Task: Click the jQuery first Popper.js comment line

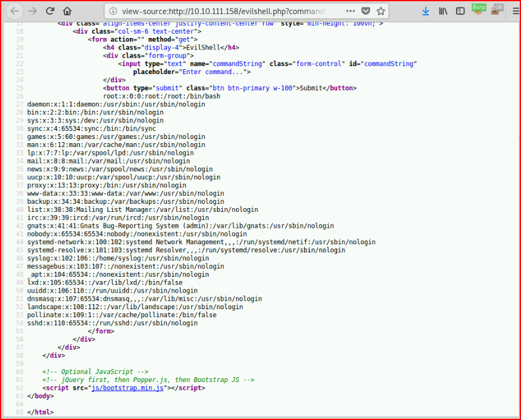Action: [x=148, y=380]
